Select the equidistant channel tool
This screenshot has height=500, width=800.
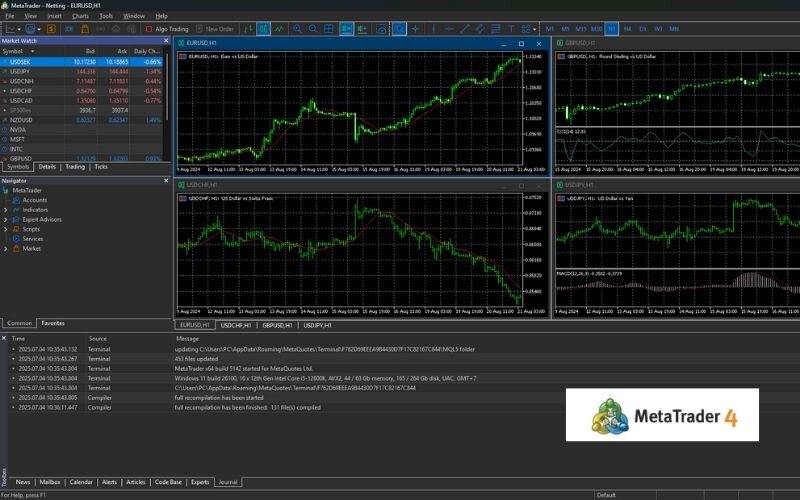[x=480, y=29]
